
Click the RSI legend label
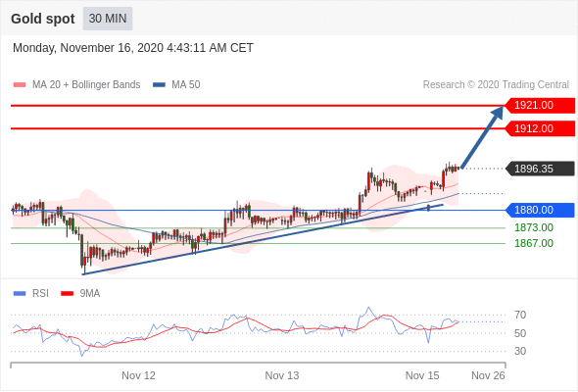[x=40, y=294]
